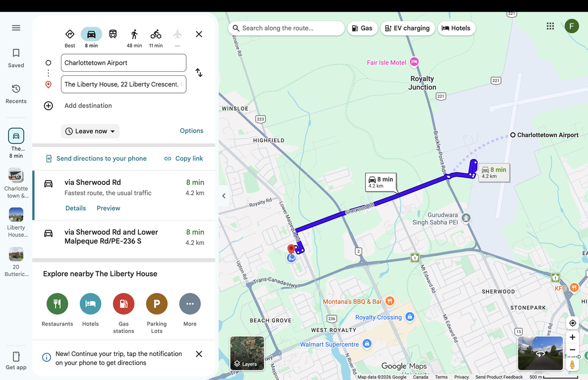Open route Options
Image resolution: width=588 pixels, height=380 pixels.
coord(191,131)
